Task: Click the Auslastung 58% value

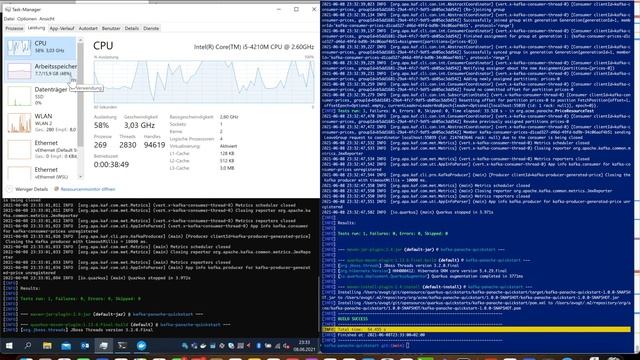Action: pos(101,125)
